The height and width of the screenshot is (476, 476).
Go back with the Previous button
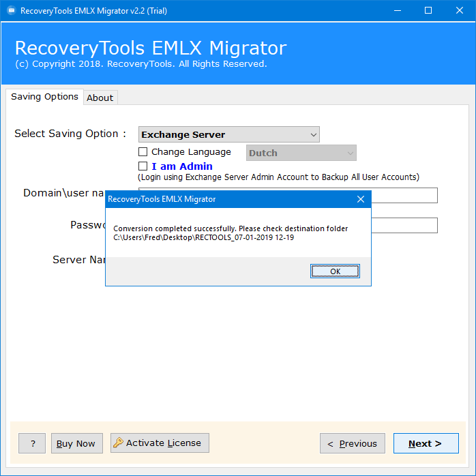pos(352,443)
